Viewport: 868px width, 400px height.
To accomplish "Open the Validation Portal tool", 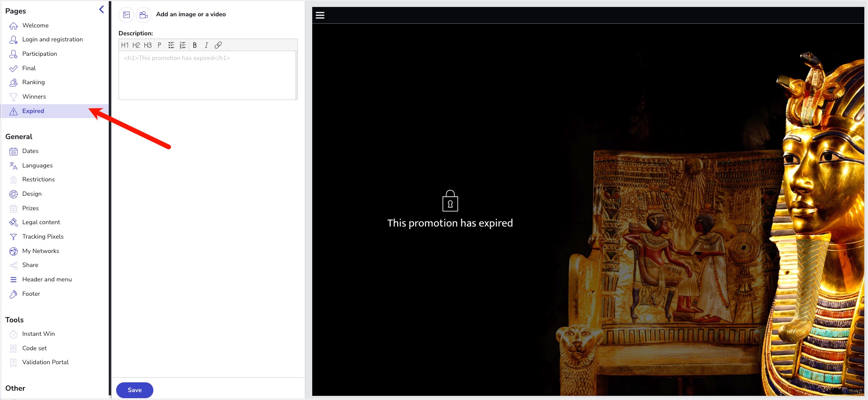I will [46, 362].
